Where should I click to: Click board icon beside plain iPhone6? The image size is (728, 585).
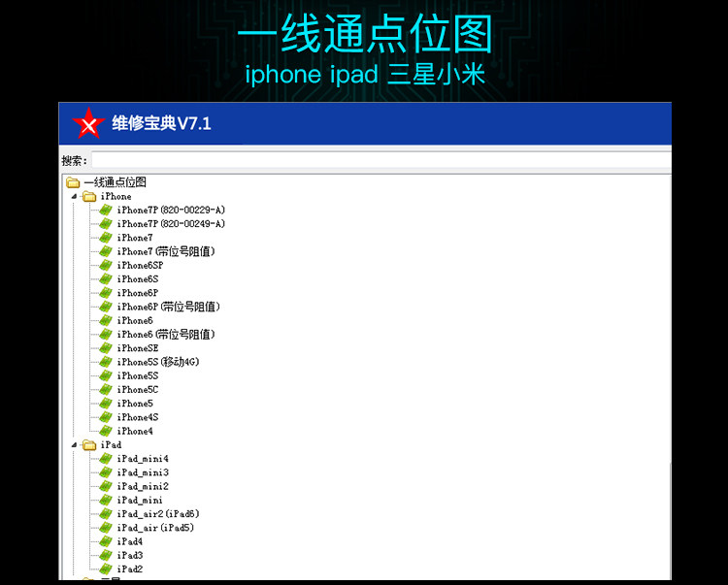pos(106,320)
